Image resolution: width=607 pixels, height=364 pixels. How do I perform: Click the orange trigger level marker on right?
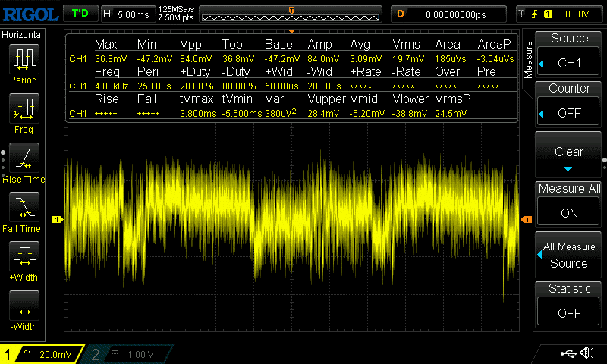tap(527, 220)
